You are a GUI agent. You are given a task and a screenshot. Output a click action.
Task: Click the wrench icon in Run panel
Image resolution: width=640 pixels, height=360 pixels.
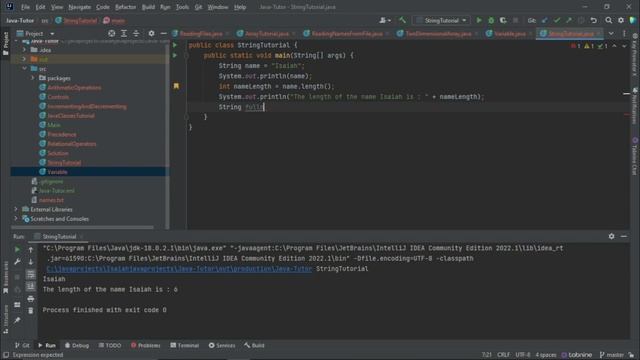17,262
